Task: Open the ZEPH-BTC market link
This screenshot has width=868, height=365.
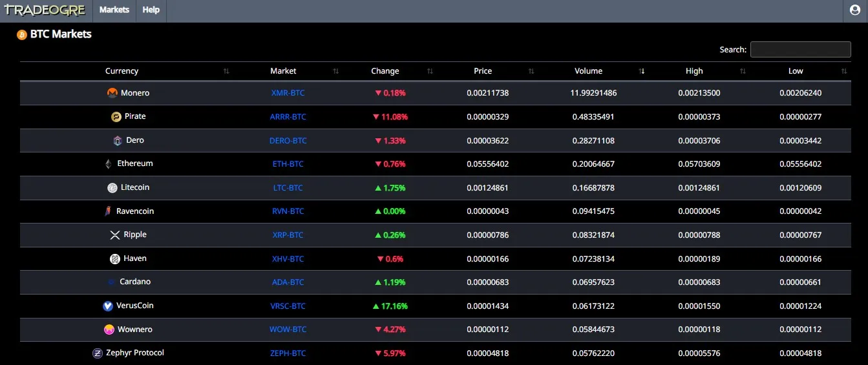Action: [288, 353]
